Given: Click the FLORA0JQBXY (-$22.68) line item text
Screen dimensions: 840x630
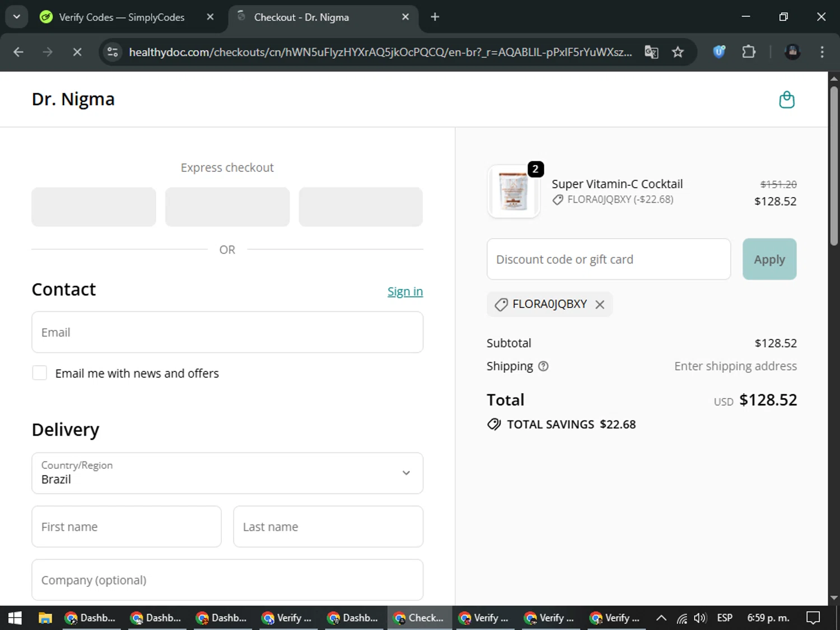Looking at the screenshot, I should (620, 200).
